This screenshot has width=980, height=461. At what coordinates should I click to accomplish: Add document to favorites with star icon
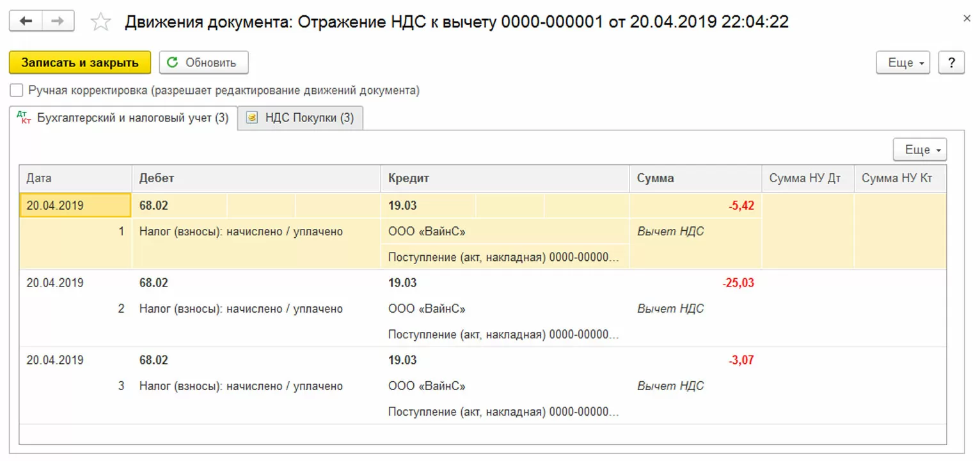point(100,22)
